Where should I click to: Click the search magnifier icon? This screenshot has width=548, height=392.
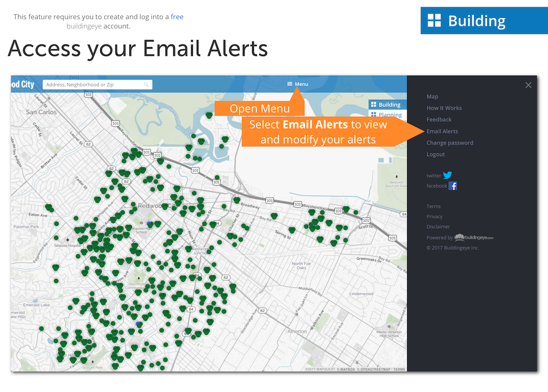click(146, 84)
